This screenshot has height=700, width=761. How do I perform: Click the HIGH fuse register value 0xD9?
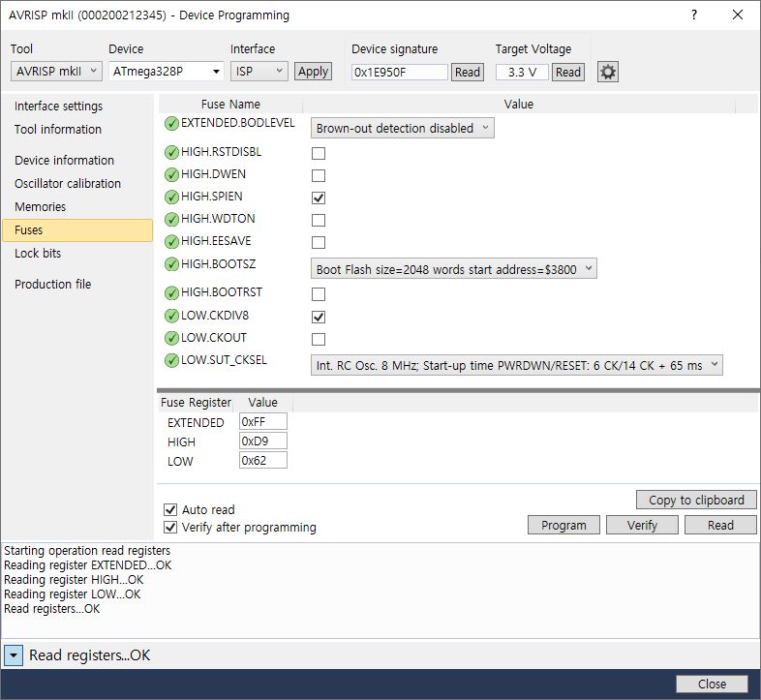coord(263,441)
